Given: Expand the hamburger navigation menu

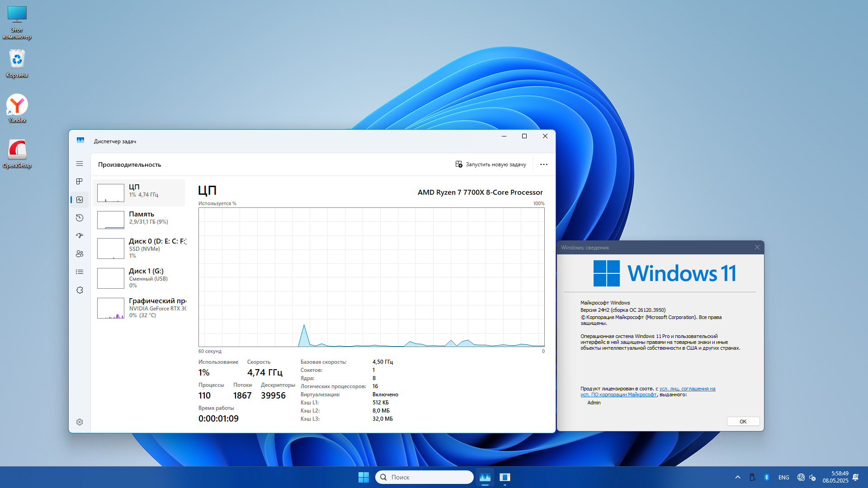Looking at the screenshot, I should pos(80,164).
